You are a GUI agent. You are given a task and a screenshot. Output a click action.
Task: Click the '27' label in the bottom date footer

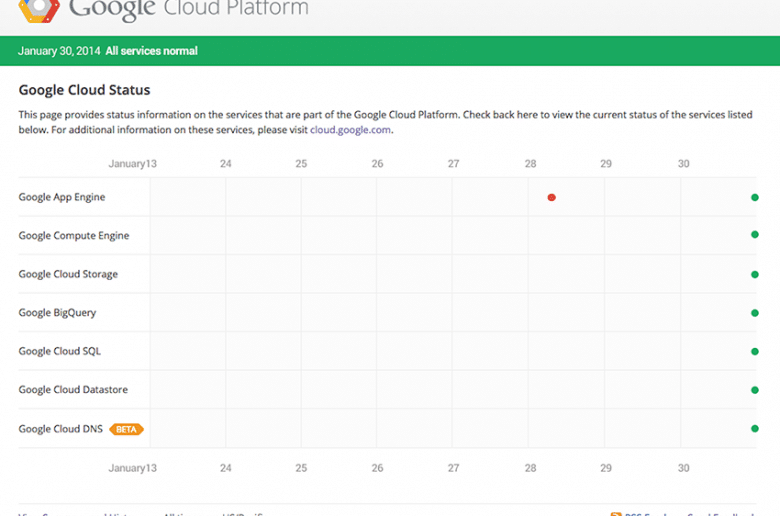[453, 468]
